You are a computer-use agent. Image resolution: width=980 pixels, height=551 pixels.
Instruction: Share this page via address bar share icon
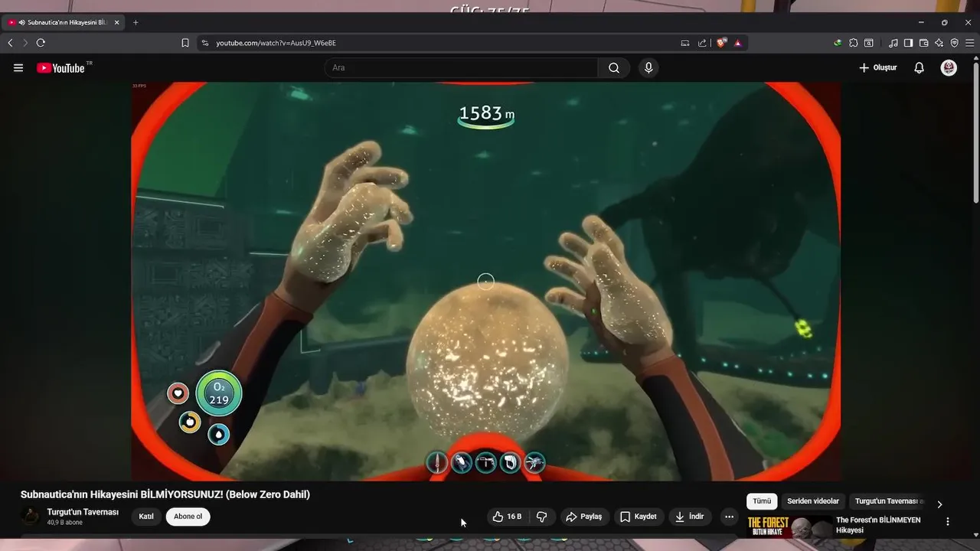[702, 43]
